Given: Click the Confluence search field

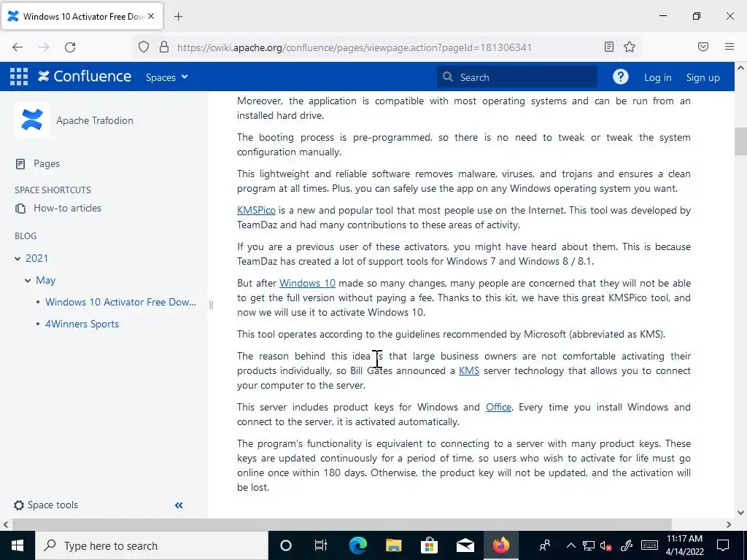Looking at the screenshot, I should (x=516, y=77).
